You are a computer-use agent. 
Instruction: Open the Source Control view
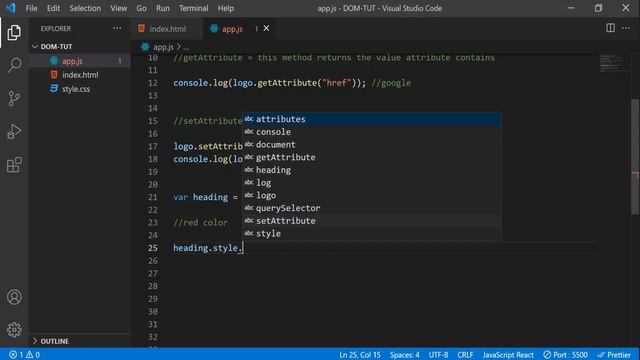click(x=14, y=98)
